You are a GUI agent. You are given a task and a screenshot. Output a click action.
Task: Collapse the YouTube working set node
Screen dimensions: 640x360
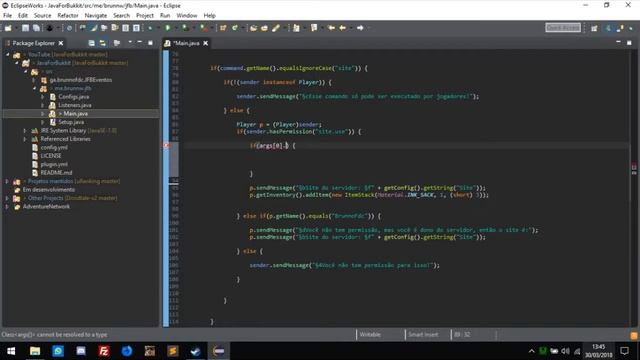coord(7,54)
